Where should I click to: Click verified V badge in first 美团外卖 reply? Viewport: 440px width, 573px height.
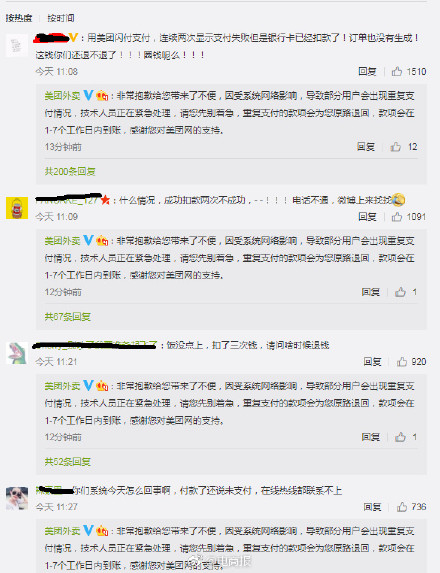point(88,96)
